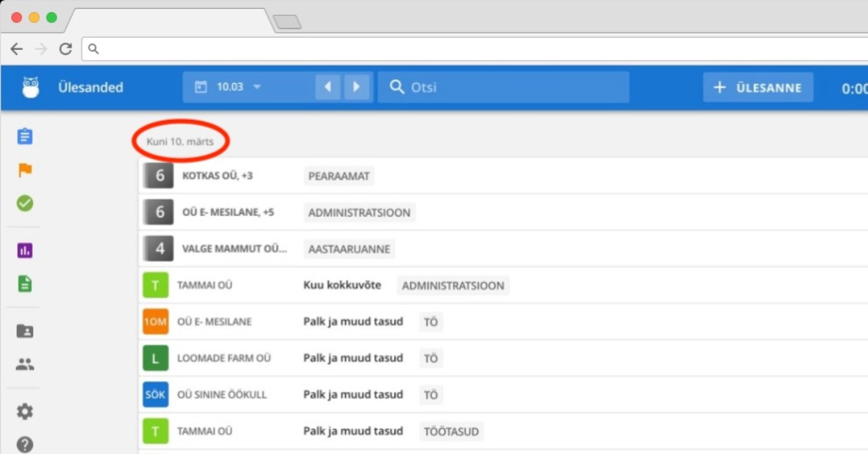Click the orange 1OM avatar
The height and width of the screenshot is (454, 868).
point(156,322)
